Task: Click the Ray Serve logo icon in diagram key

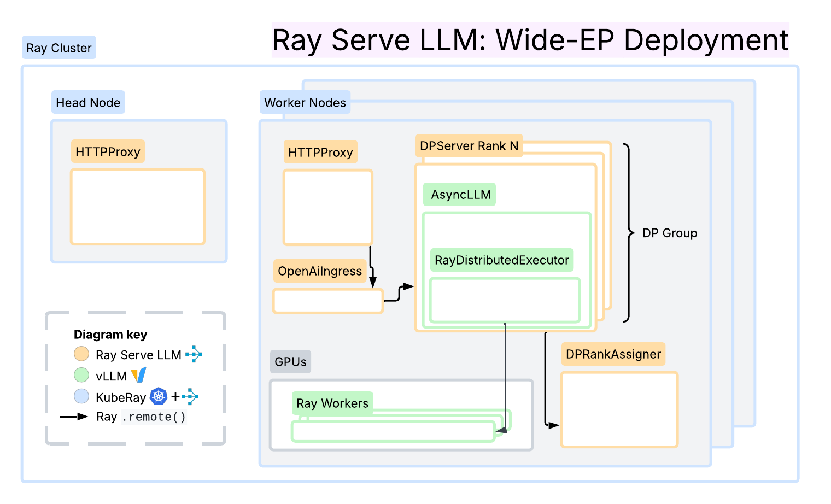Action: (x=194, y=354)
